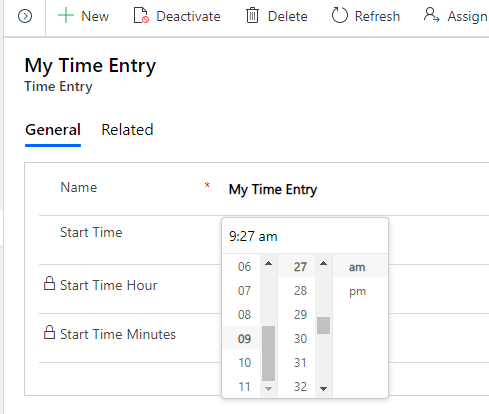This screenshot has width=489, height=414.
Task: Click the lock icon beside Start Time Hour
Action: pyautogui.click(x=49, y=283)
